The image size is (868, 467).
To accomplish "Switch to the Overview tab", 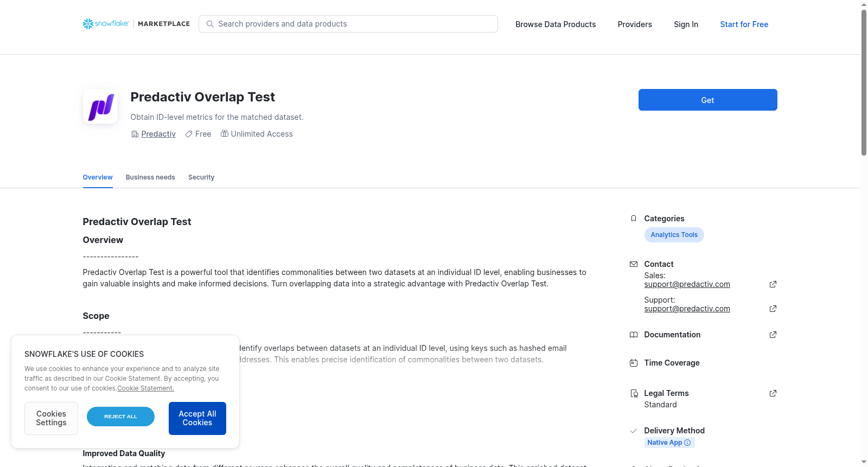I will coord(98,177).
